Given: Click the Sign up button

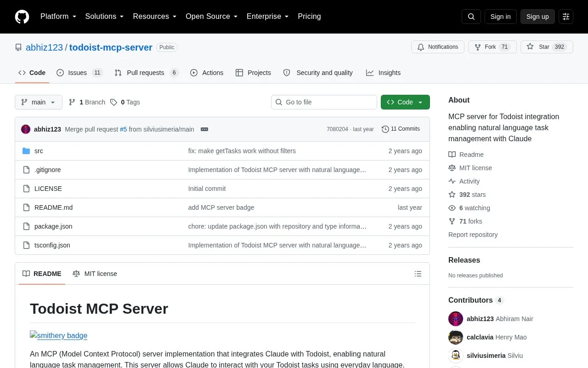Looking at the screenshot, I should point(537,17).
